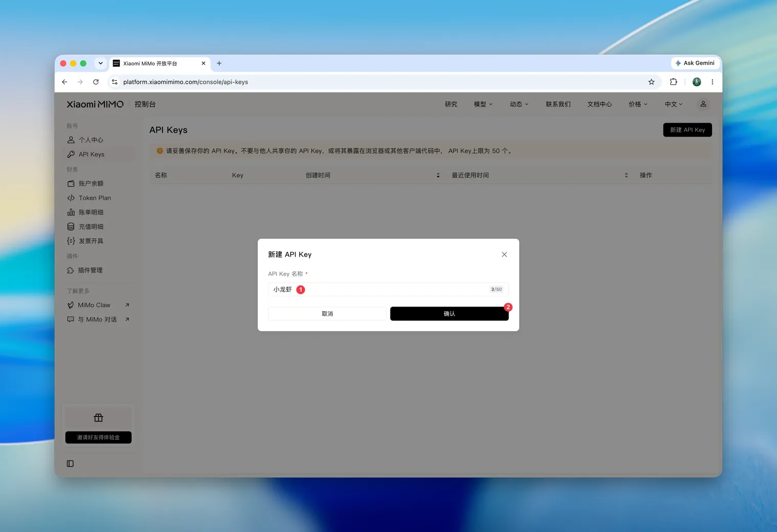Screen dimensions: 777x532
Task: Open 账户余额 page
Action: [99, 183]
